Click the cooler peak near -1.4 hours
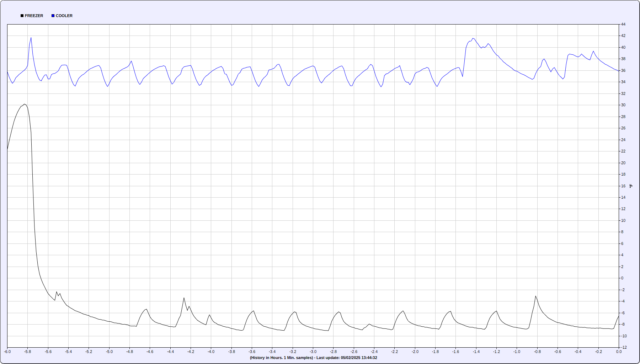The image size is (640, 364). [x=473, y=38]
